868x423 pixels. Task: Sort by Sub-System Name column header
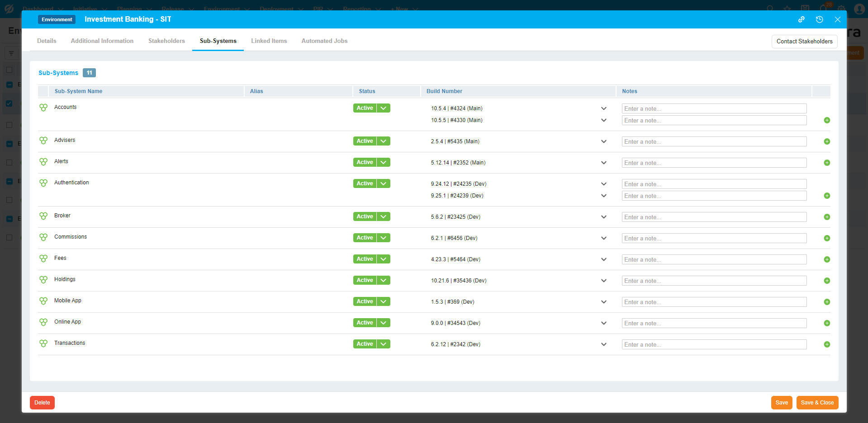[78, 91]
